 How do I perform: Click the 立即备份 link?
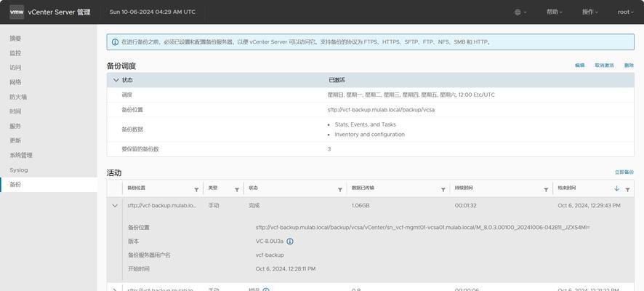(x=624, y=172)
